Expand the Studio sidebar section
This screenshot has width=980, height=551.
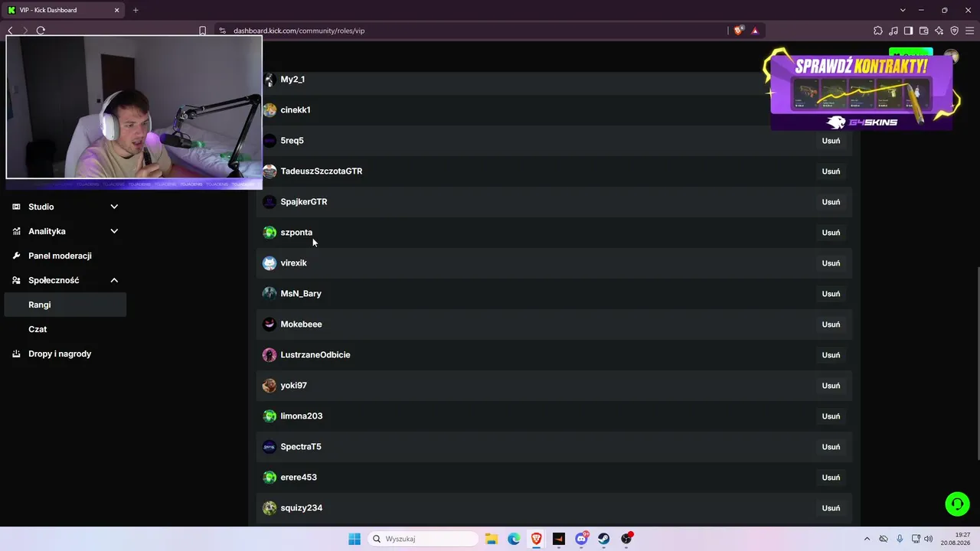tap(65, 207)
